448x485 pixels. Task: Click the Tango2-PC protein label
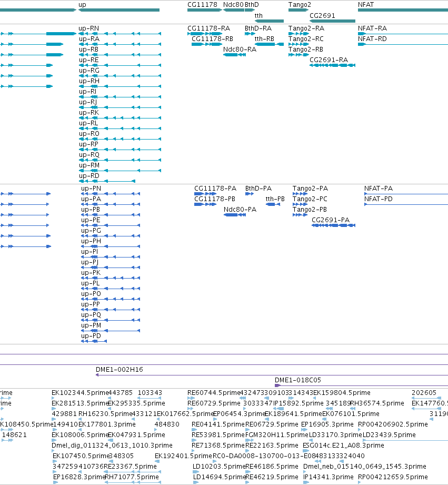point(310,199)
